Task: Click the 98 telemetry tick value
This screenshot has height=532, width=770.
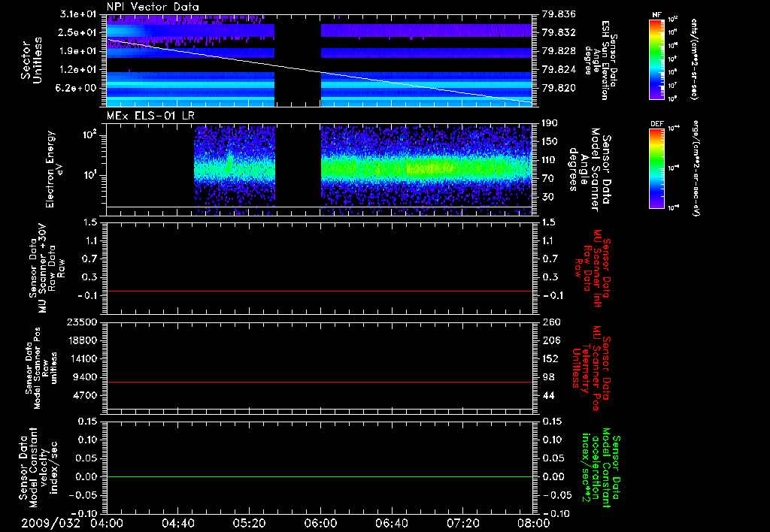Action: click(548, 377)
